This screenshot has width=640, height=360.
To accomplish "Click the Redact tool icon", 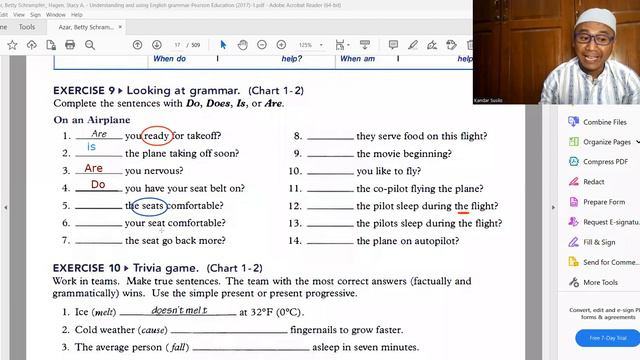I will pos(573,182).
